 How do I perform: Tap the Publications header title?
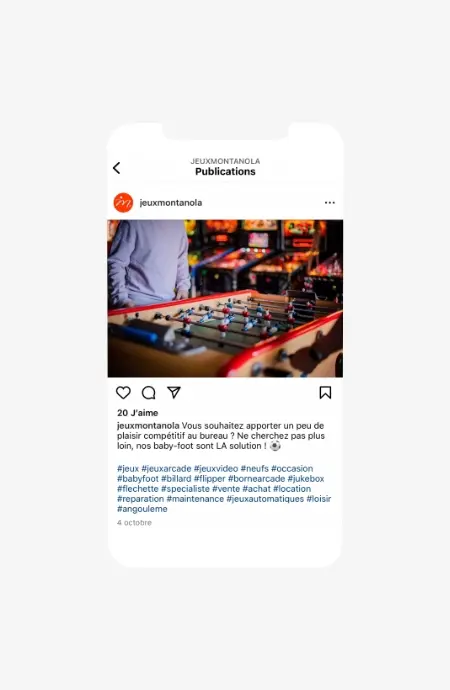coord(225,172)
